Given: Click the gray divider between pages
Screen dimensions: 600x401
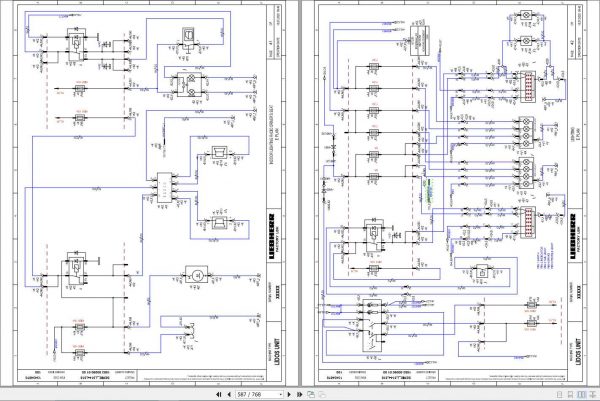Looking at the screenshot, I should click(x=300, y=193).
